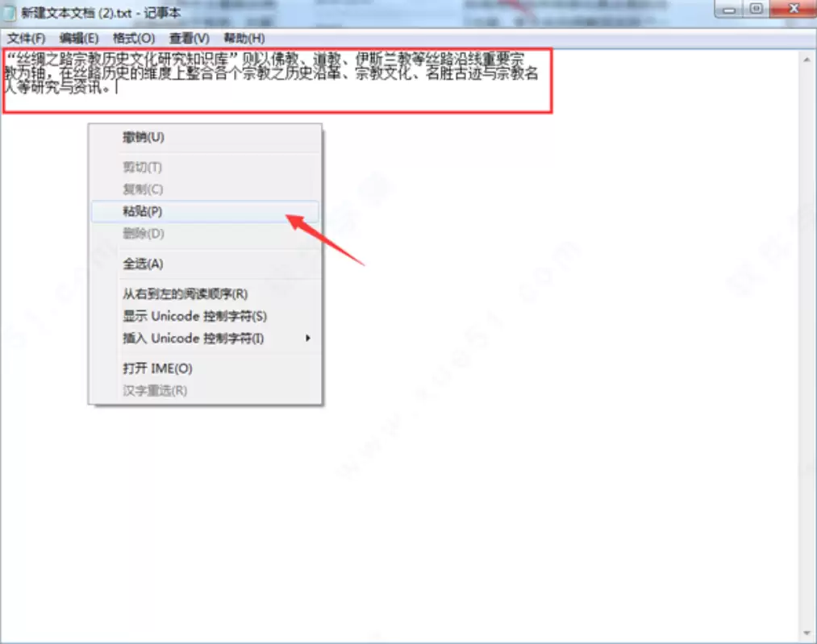Click 复制(C) in the context menu
Image resolution: width=817 pixels, height=644 pixels.
[143, 189]
